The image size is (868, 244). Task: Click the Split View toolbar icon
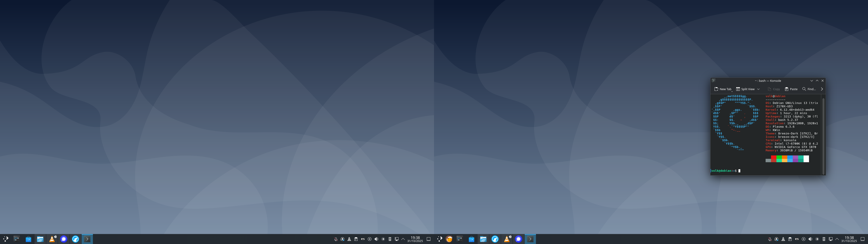(x=738, y=89)
